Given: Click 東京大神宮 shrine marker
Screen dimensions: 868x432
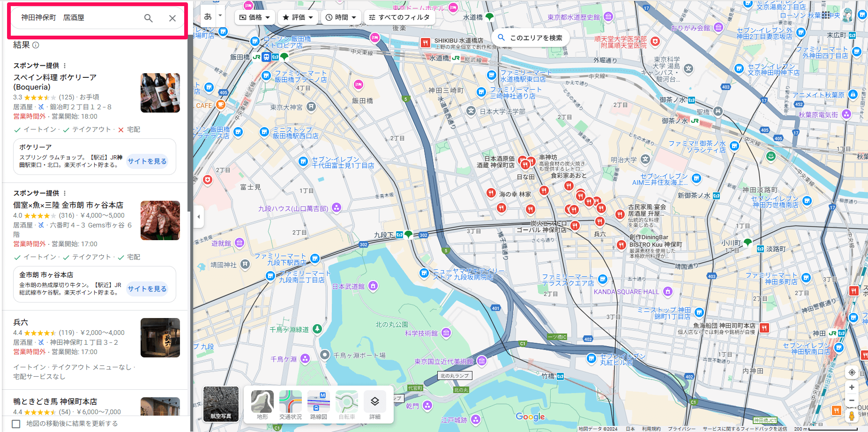Looking at the screenshot, I should point(311,106).
